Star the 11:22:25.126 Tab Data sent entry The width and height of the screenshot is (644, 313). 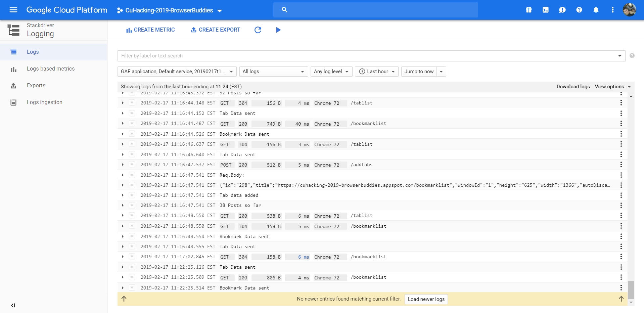pos(132,267)
